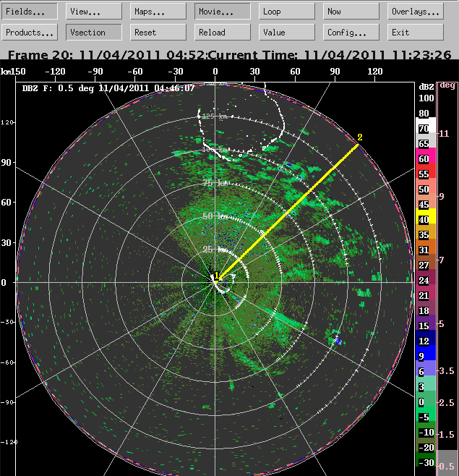The height and width of the screenshot is (476, 459).
Task: Open the Movie... control panel
Action: pyautogui.click(x=223, y=12)
